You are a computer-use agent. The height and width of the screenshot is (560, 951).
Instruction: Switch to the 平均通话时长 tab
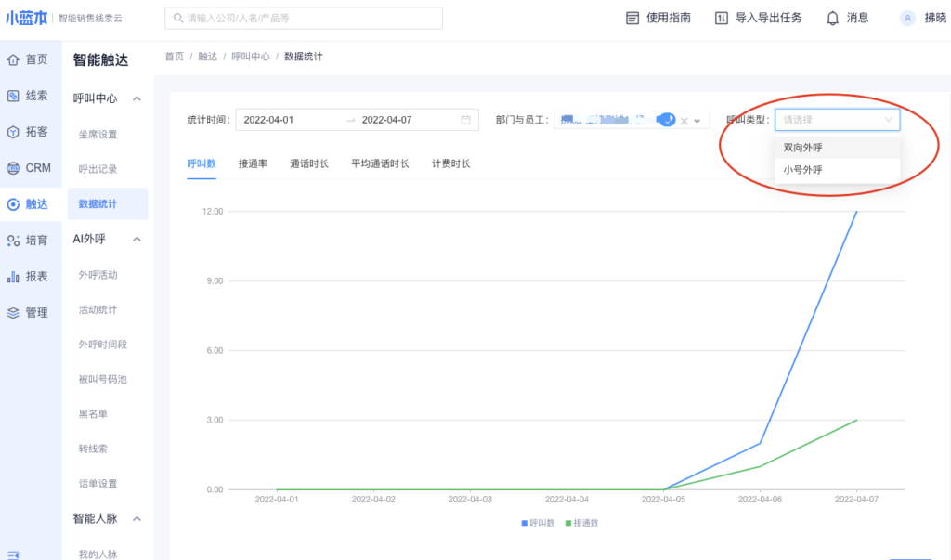coord(380,163)
